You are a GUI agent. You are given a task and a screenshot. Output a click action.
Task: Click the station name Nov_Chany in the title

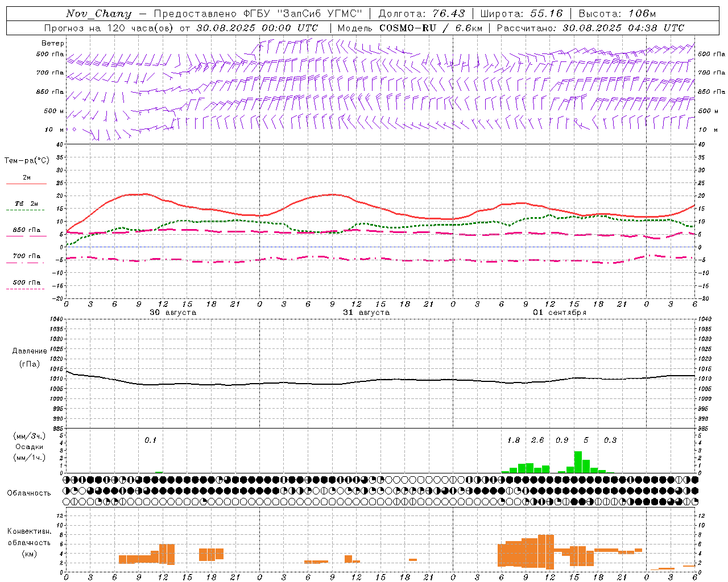click(x=98, y=14)
